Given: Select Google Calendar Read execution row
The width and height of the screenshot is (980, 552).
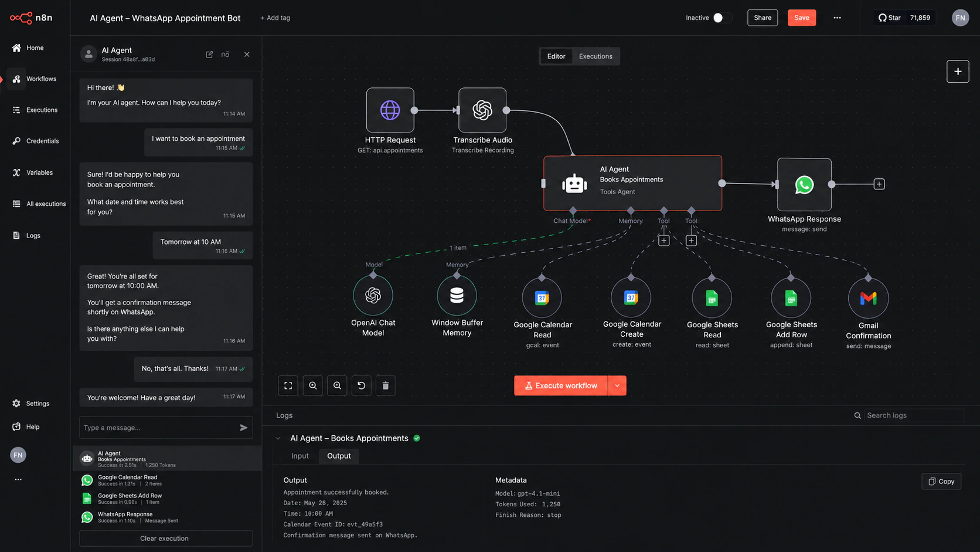Looking at the screenshot, I should point(167,480).
